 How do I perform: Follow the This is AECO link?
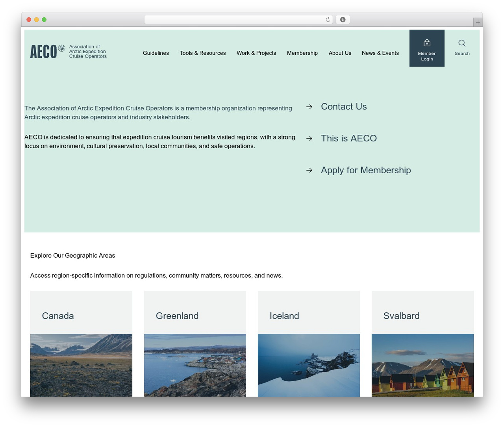point(349,139)
